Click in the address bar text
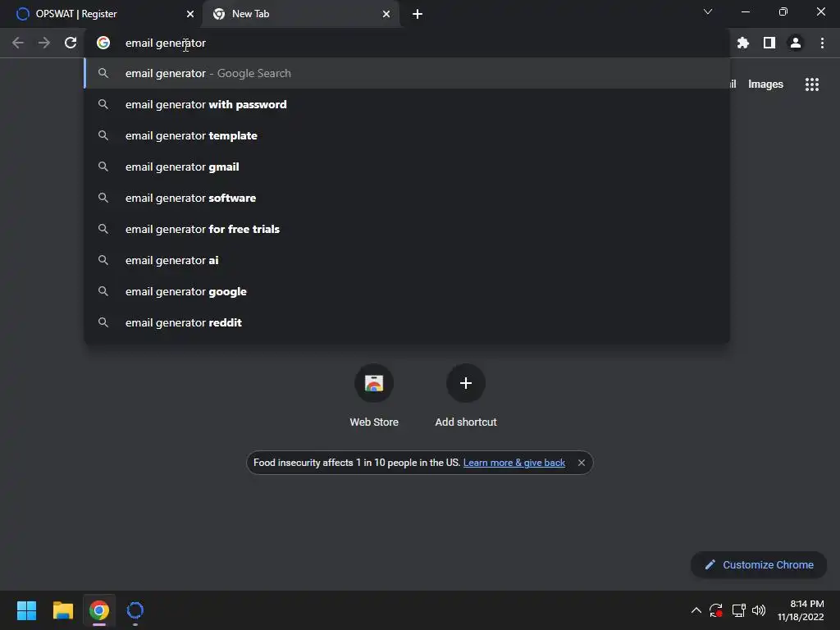Screen dimensions: 840x630 (x=166, y=43)
